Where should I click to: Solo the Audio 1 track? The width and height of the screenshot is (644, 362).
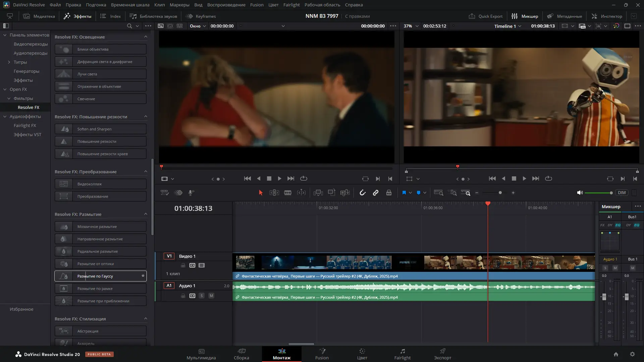pos(202,296)
